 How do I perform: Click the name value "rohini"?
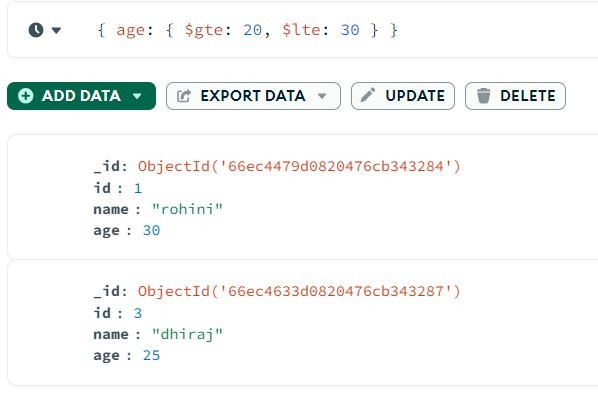tap(187, 209)
